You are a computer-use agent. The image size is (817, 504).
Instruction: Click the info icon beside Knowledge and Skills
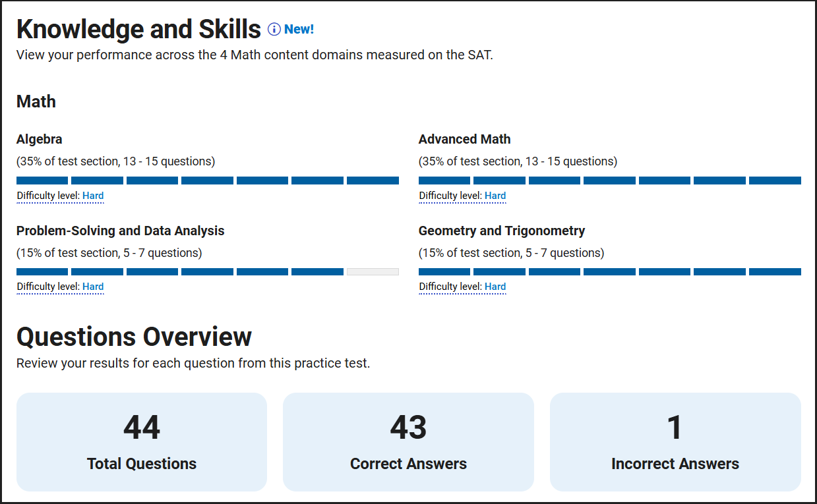(x=274, y=30)
